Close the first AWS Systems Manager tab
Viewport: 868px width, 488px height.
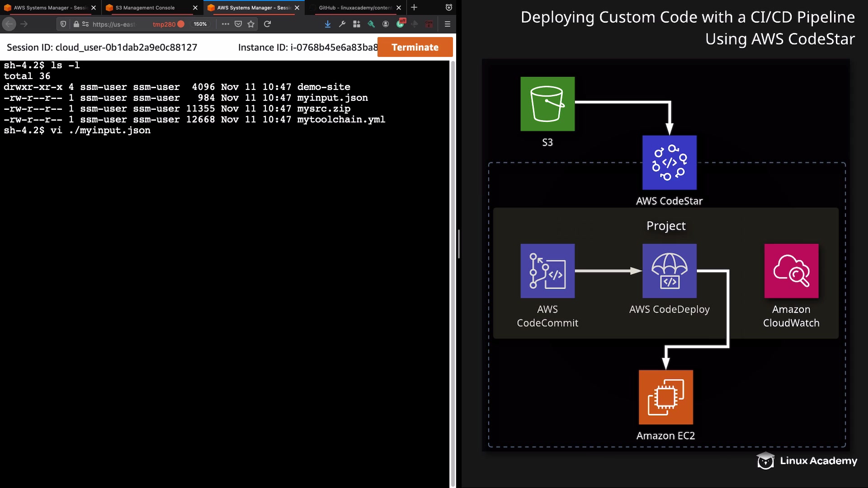point(94,8)
